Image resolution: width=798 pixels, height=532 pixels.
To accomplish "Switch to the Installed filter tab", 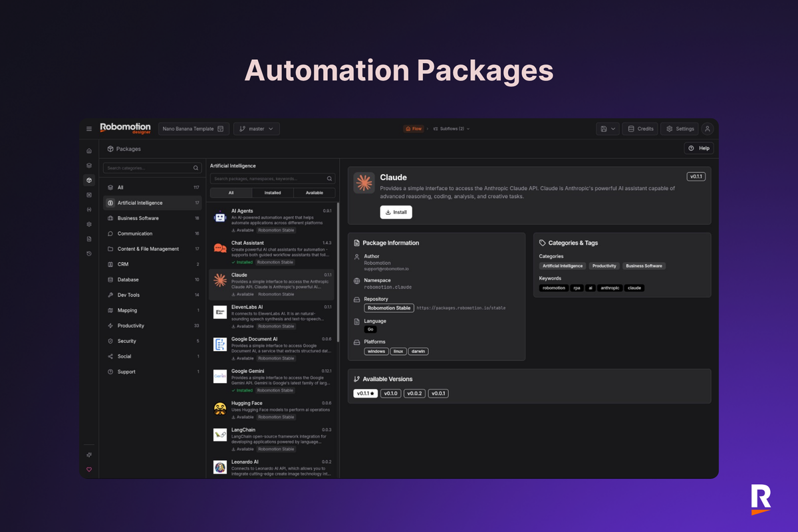I will point(272,192).
